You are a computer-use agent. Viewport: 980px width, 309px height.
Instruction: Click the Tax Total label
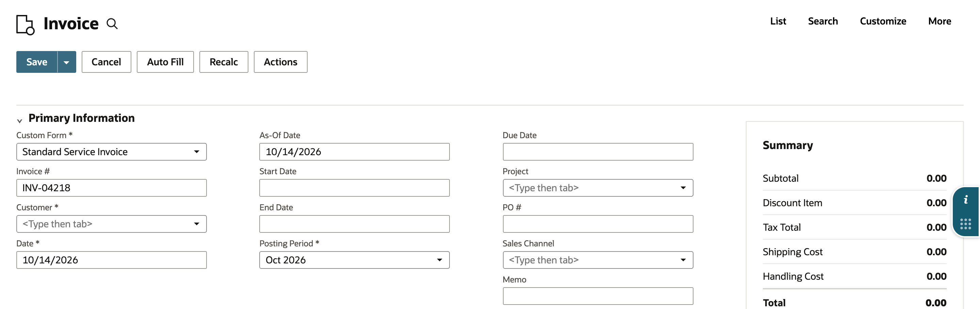pyautogui.click(x=782, y=228)
